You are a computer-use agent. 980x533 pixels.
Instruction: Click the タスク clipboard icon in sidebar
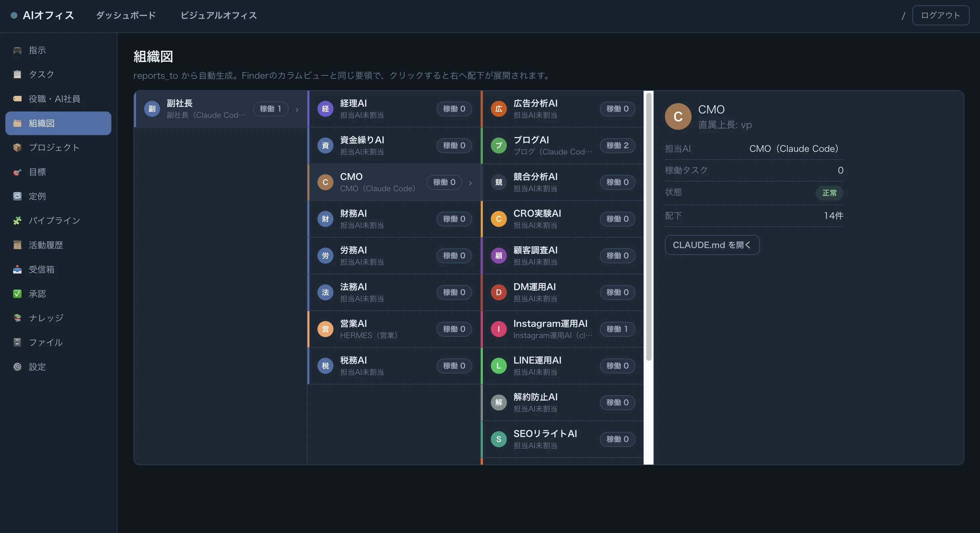(17, 75)
